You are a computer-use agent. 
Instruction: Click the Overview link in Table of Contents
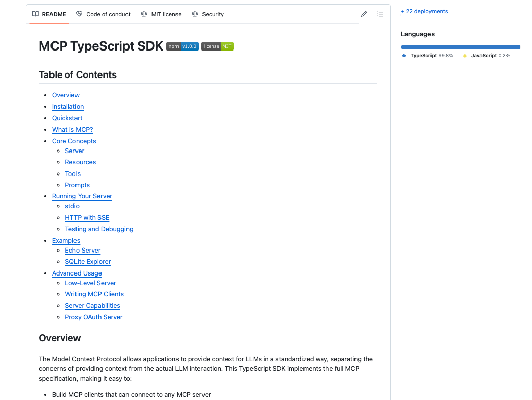(x=65, y=95)
